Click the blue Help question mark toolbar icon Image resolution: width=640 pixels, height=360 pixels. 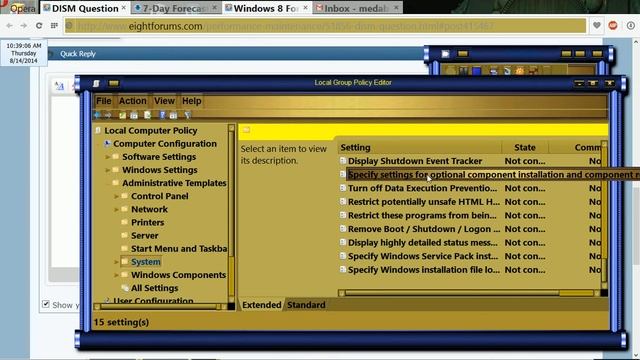pyautogui.click(x=162, y=115)
